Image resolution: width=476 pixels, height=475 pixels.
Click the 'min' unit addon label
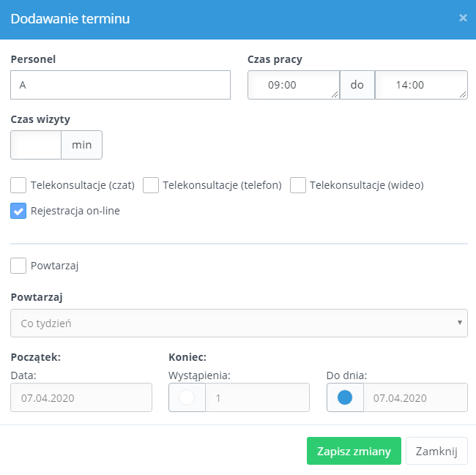tap(82, 145)
